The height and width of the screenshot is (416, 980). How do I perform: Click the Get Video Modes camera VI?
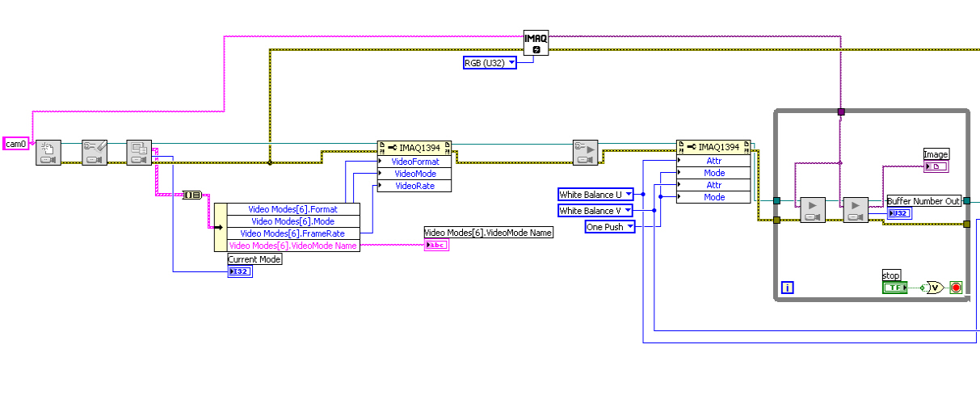(139, 153)
